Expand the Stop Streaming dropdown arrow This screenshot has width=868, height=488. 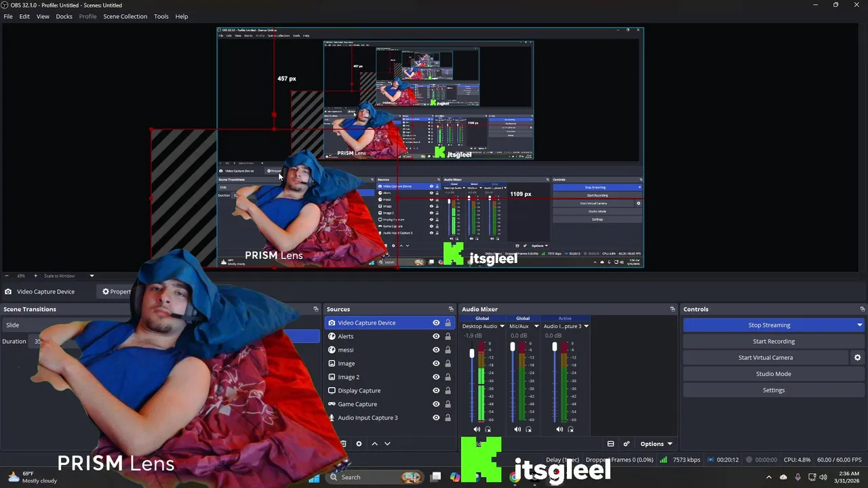point(859,325)
